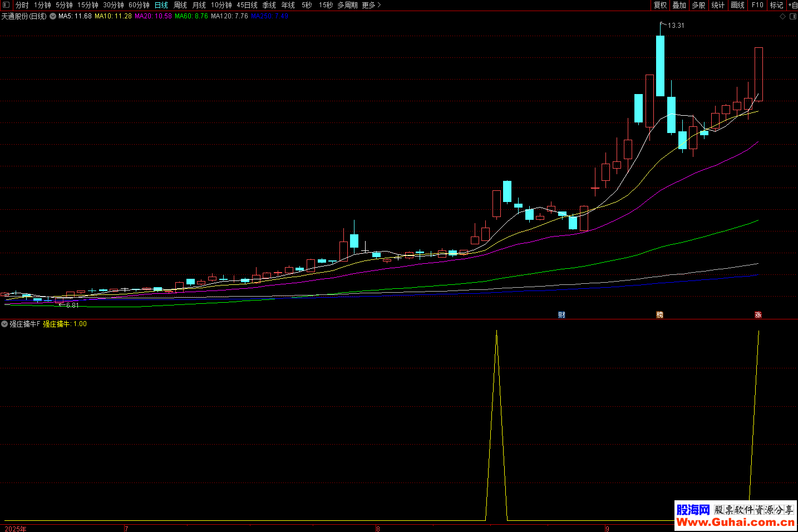Open the 多周期 multi-period view

pos(347,5)
